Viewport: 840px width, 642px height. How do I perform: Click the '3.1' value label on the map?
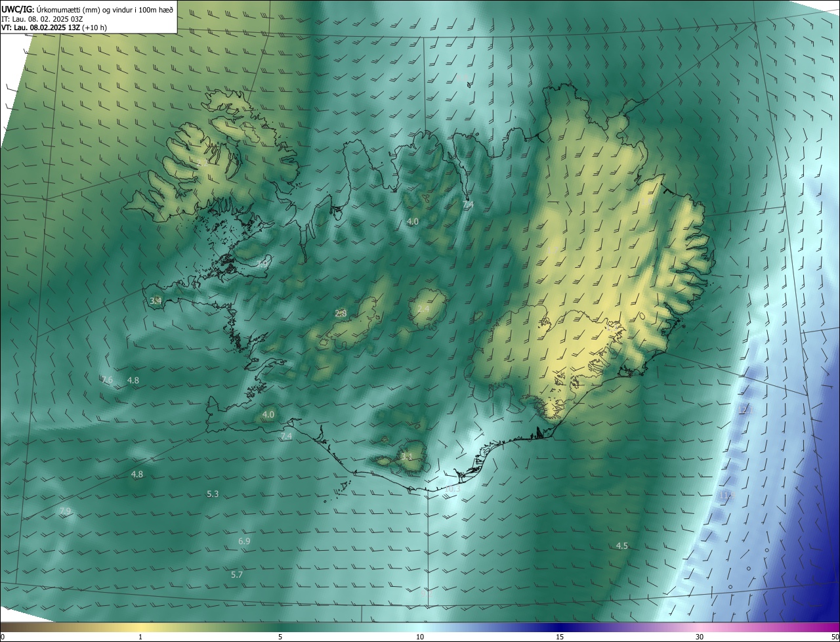click(407, 456)
